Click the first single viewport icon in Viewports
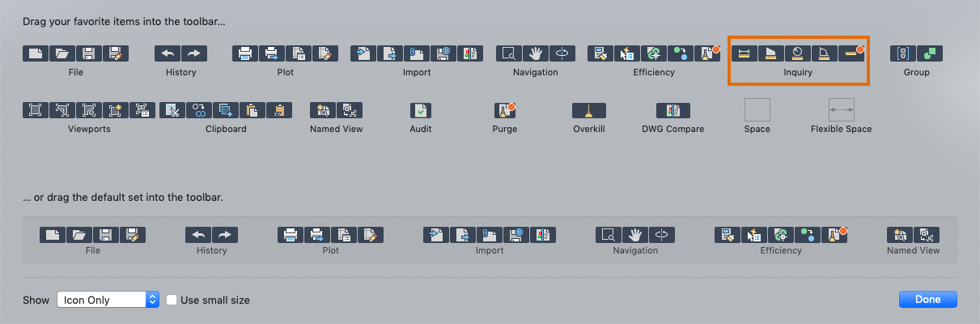Screen dimensions: 980x324 [36, 111]
